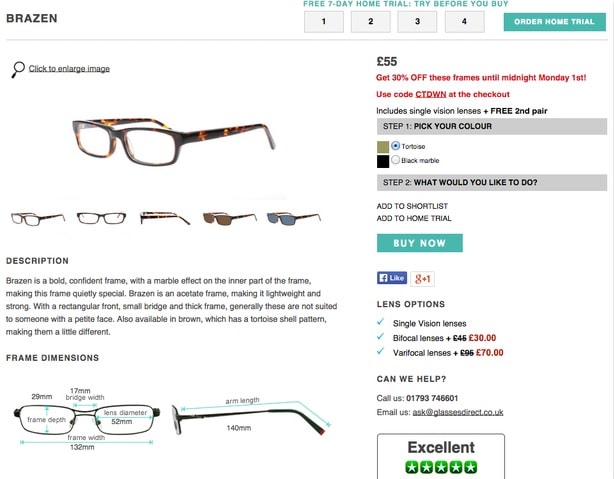
Task: Open the first angled-view glasses thumbnail
Action: pos(38,219)
